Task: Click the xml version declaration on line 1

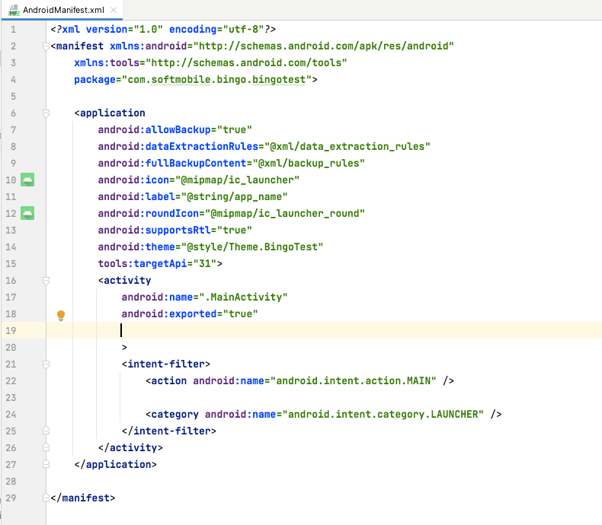Action: [x=163, y=29]
